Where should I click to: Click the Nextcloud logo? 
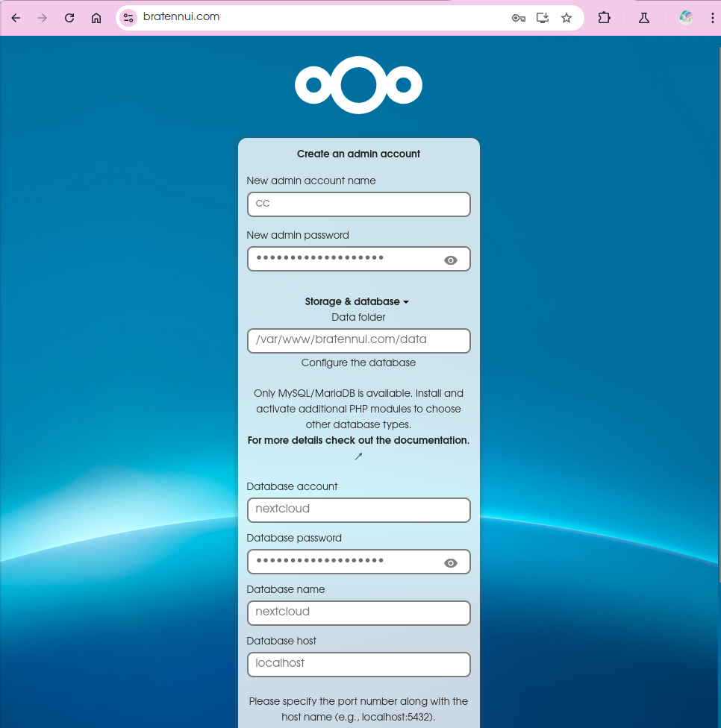coord(359,85)
